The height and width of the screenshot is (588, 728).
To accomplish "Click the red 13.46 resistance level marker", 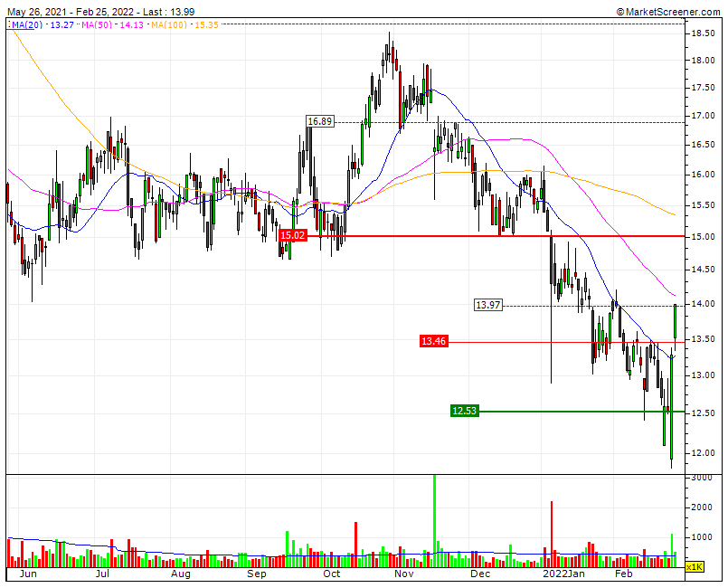I will (432, 342).
